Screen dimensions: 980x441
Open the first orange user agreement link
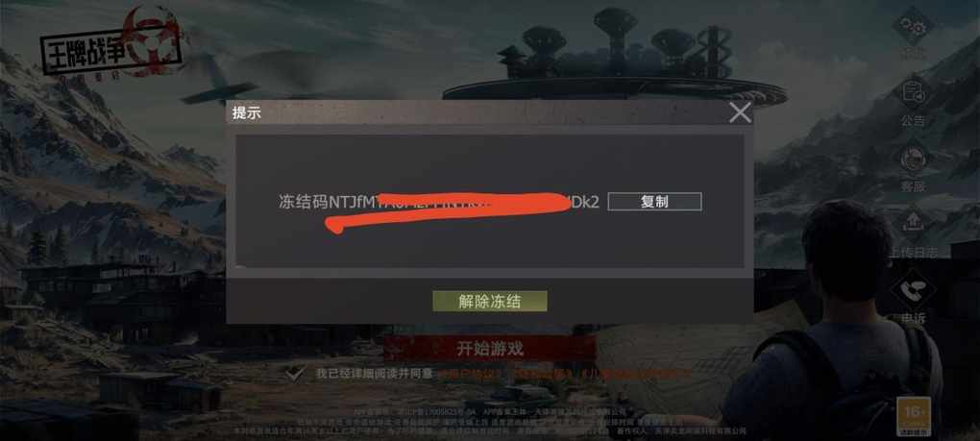coord(470,374)
